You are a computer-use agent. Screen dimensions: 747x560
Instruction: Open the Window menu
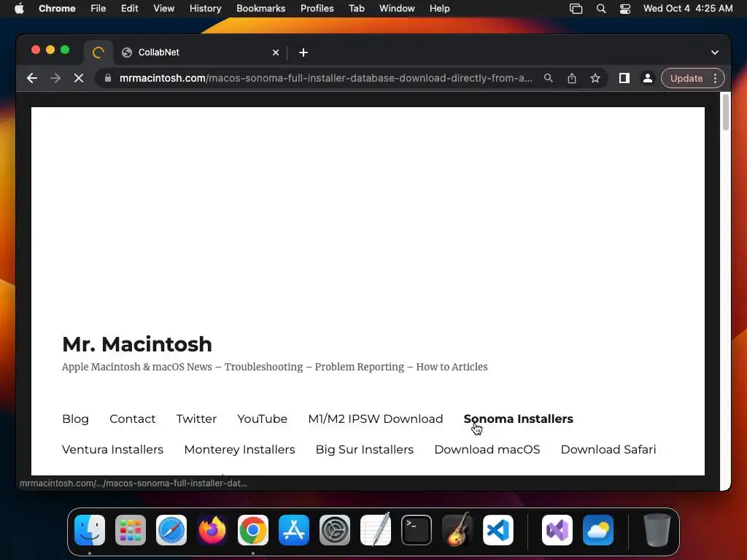[x=397, y=9]
